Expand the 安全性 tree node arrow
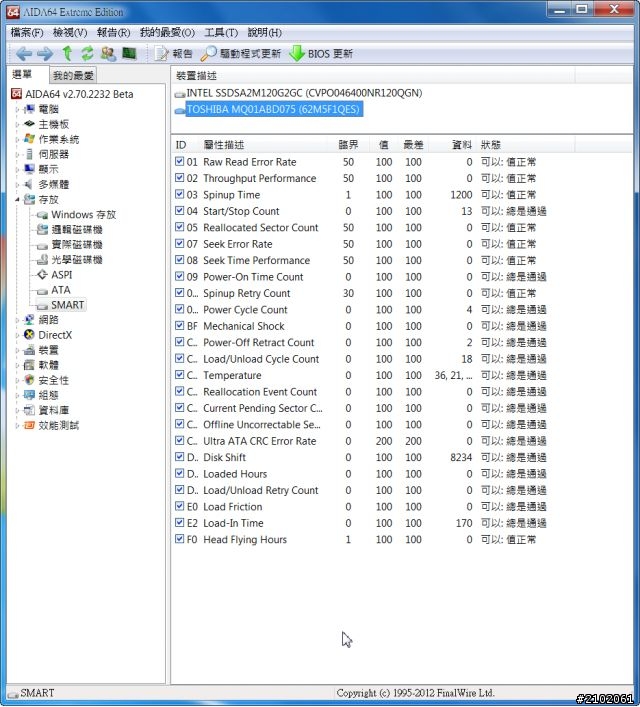This screenshot has height=707, width=640. click(x=17, y=380)
